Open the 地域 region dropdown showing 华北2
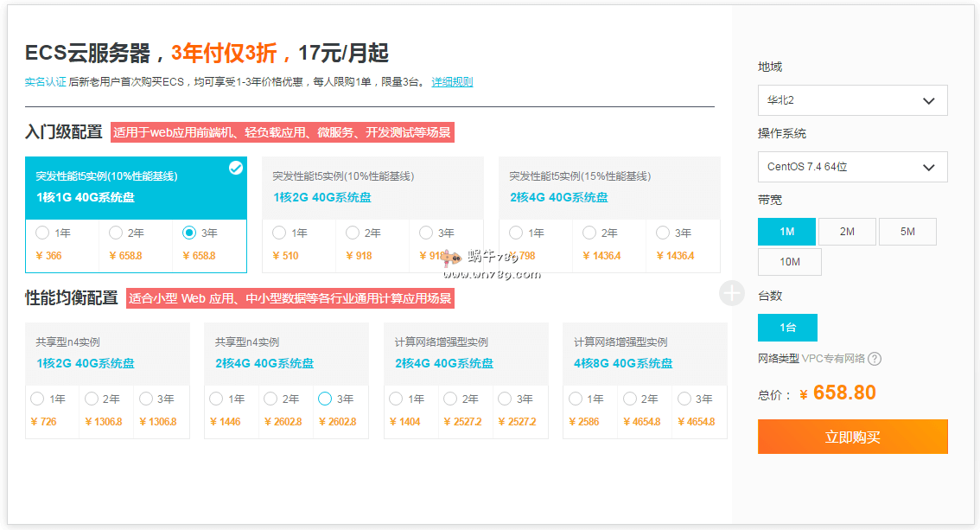 click(852, 100)
